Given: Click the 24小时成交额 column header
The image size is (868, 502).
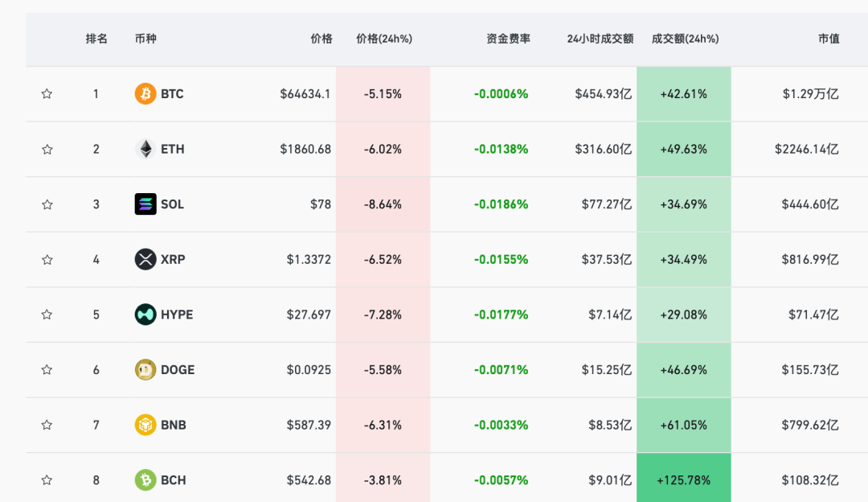Looking at the screenshot, I should tap(600, 39).
